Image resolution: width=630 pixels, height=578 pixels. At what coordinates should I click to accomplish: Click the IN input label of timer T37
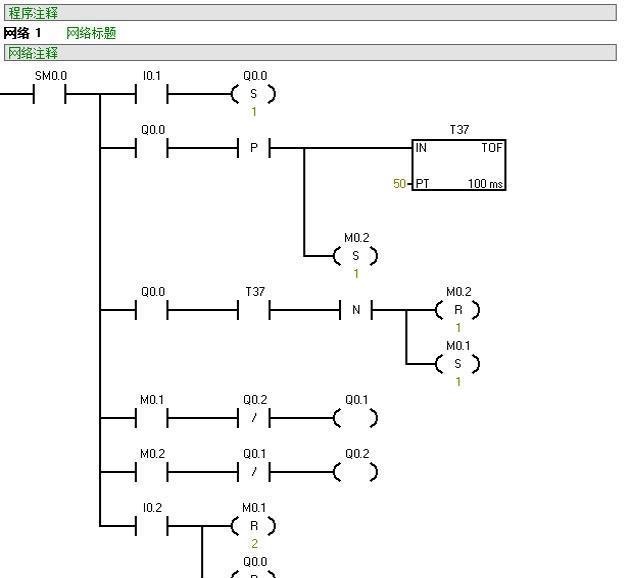[x=421, y=148]
